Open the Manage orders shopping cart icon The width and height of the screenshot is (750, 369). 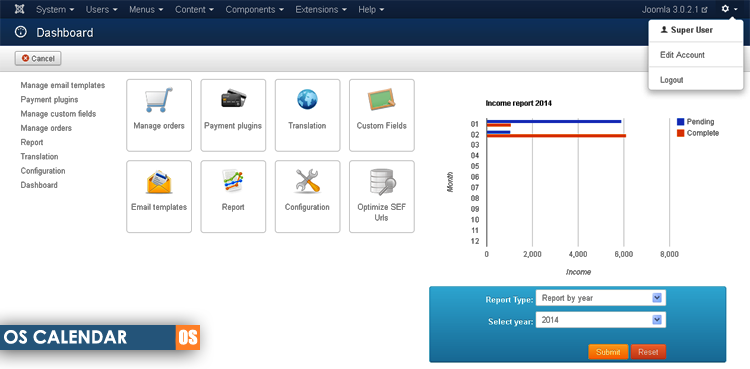coord(159,100)
